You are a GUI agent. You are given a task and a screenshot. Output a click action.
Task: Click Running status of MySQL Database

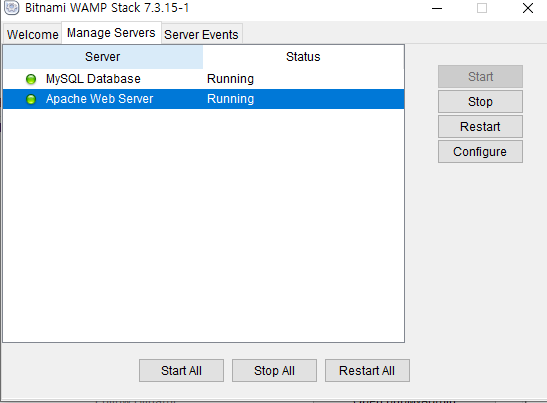click(x=230, y=79)
